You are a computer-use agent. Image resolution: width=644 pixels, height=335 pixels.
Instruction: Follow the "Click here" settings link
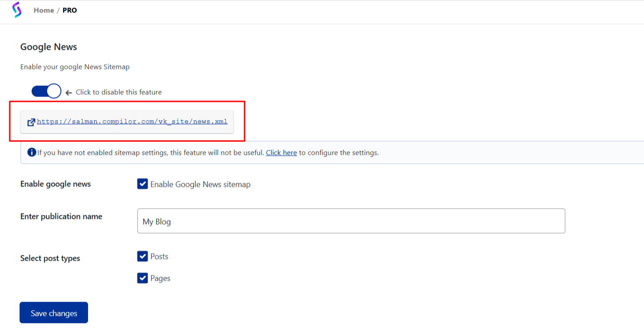click(281, 153)
